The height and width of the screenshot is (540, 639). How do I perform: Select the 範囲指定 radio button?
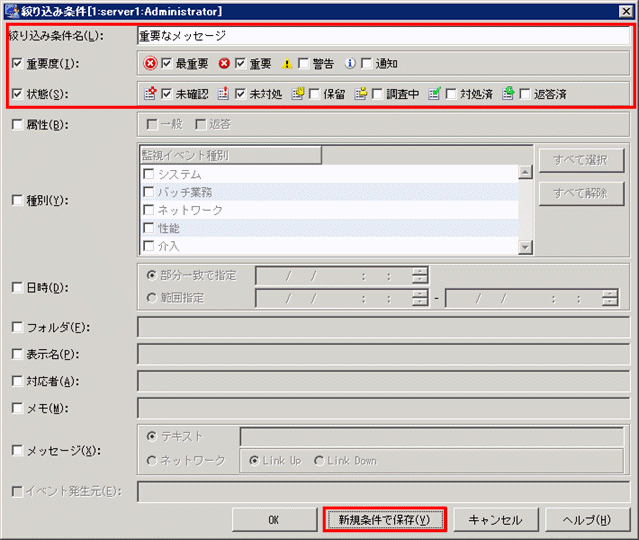(x=152, y=298)
